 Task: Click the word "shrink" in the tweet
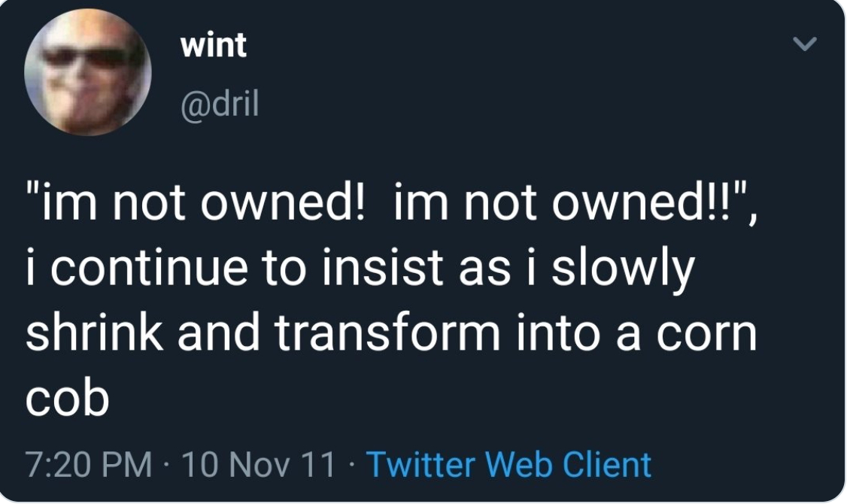click(93, 332)
